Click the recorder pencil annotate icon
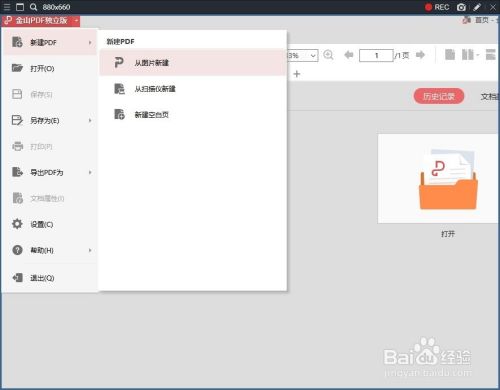The width and height of the screenshot is (500, 390). pyautogui.click(x=477, y=7)
